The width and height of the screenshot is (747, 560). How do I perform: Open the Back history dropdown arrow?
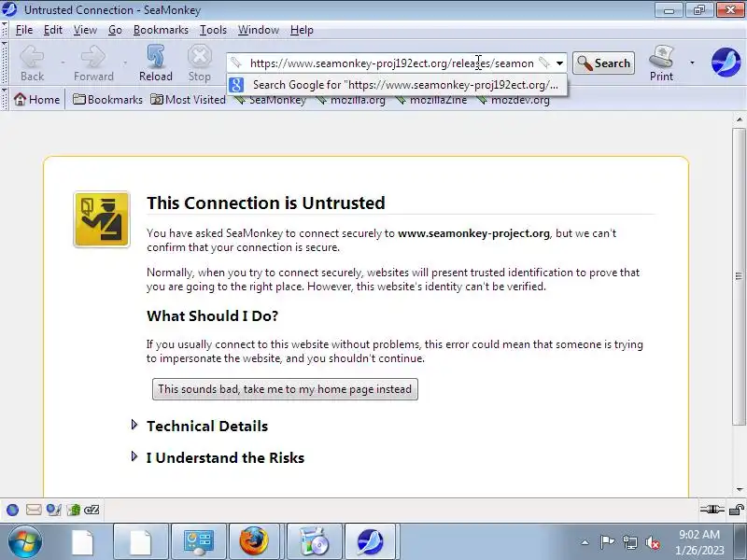(63, 63)
